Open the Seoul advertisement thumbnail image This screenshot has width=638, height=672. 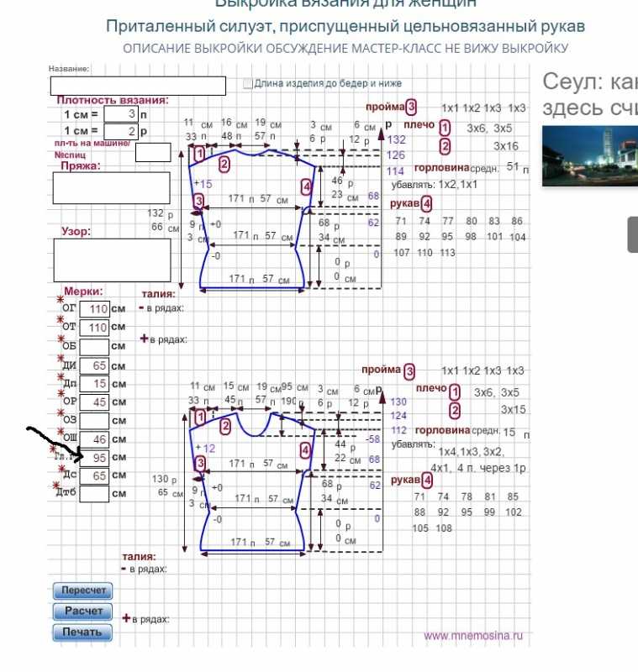click(x=589, y=156)
